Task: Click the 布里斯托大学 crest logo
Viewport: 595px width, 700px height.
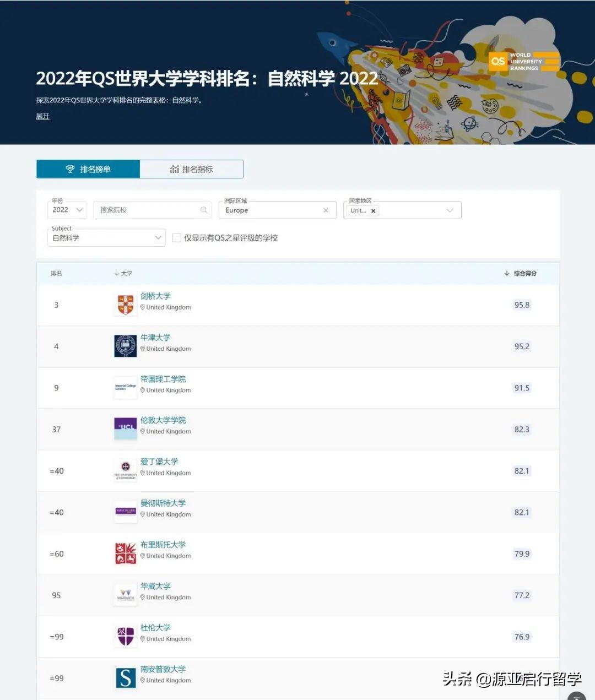Action: 125,552
